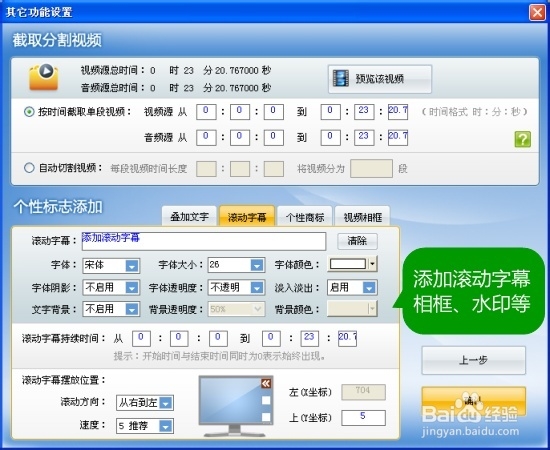Click the 每段视频时间长度 label
The image size is (550, 450).
pyautogui.click(x=148, y=169)
